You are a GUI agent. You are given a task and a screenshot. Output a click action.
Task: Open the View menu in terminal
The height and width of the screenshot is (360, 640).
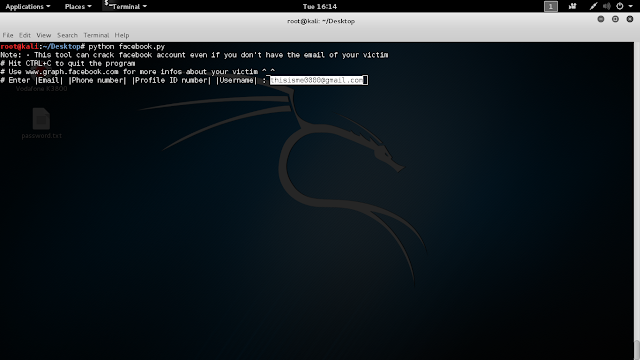pyautogui.click(x=44, y=35)
